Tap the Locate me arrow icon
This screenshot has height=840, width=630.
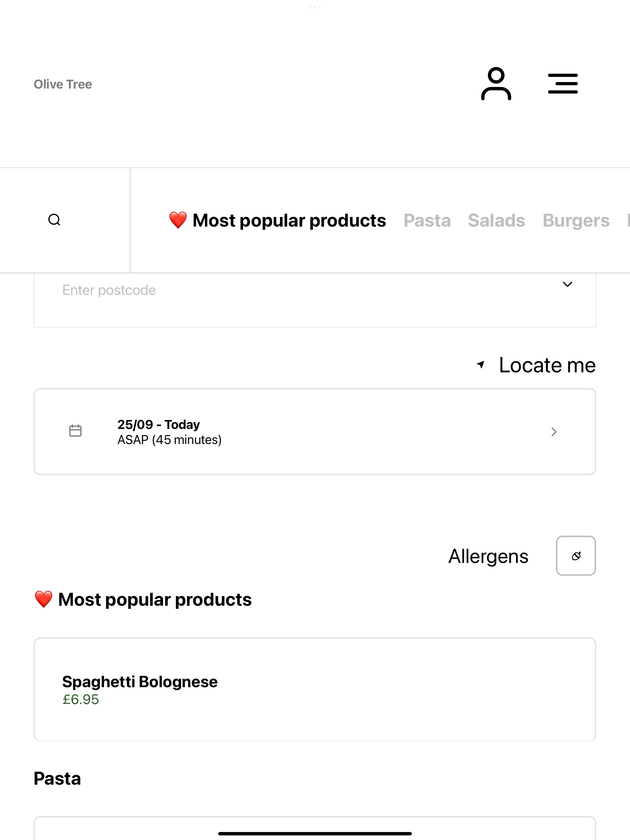click(x=481, y=365)
